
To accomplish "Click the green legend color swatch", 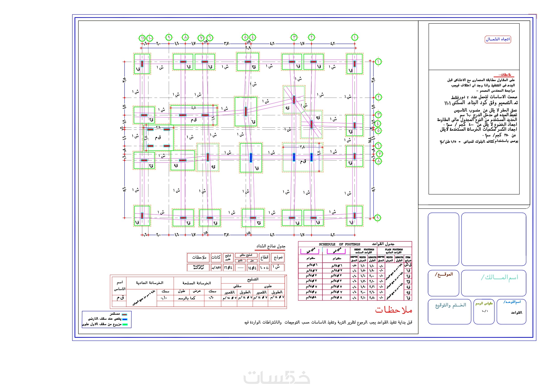I will (x=125, y=324).
